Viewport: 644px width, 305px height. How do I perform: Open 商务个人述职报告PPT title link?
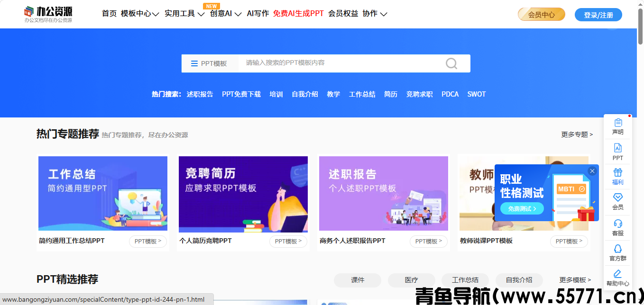point(352,241)
